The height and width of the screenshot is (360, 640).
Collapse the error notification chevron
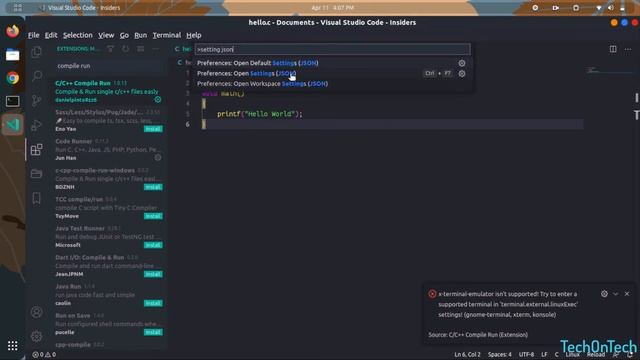click(616, 294)
